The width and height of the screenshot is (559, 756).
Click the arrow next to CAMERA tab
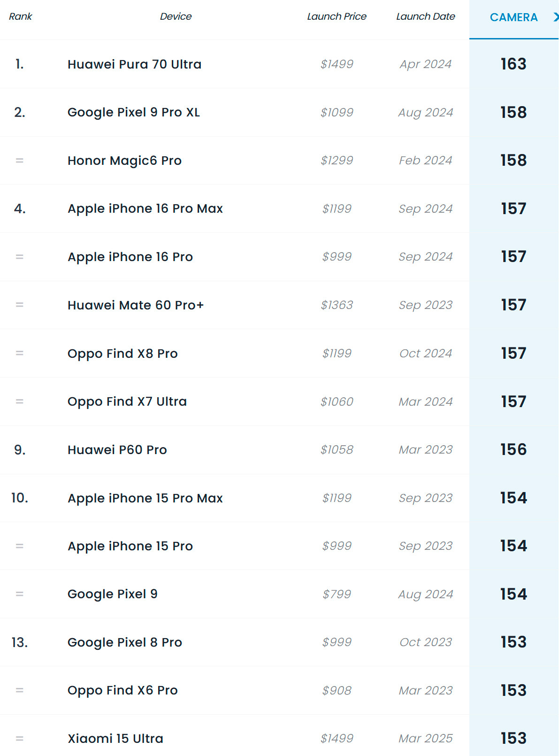[x=556, y=17]
